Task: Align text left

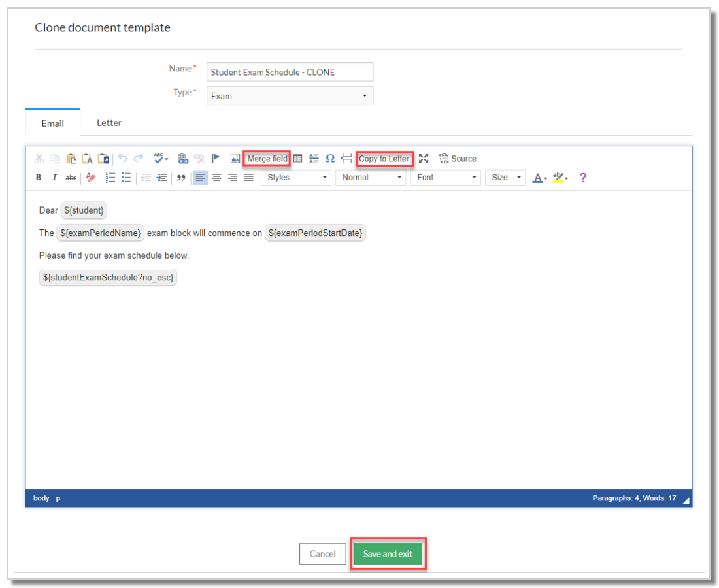Action: pos(201,178)
